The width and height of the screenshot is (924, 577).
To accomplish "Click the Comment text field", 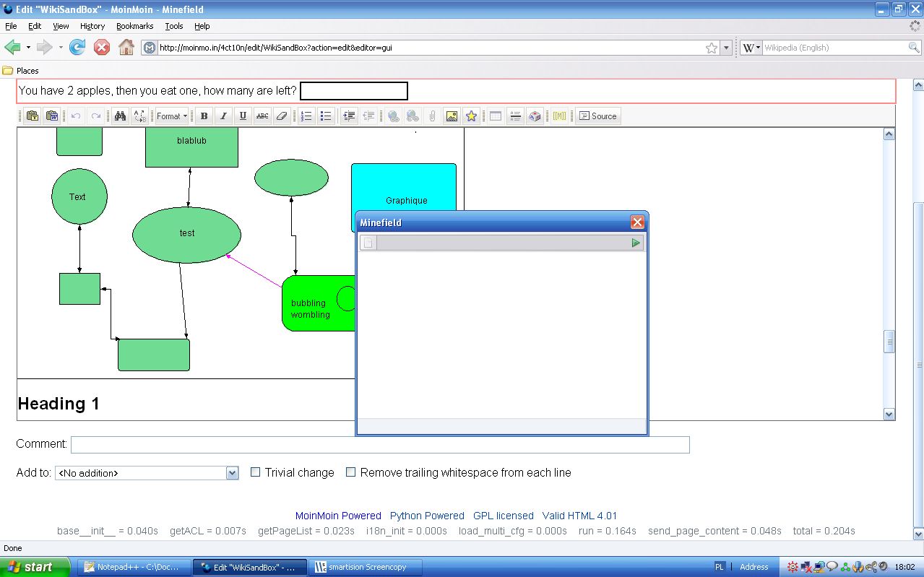I will tap(380, 444).
